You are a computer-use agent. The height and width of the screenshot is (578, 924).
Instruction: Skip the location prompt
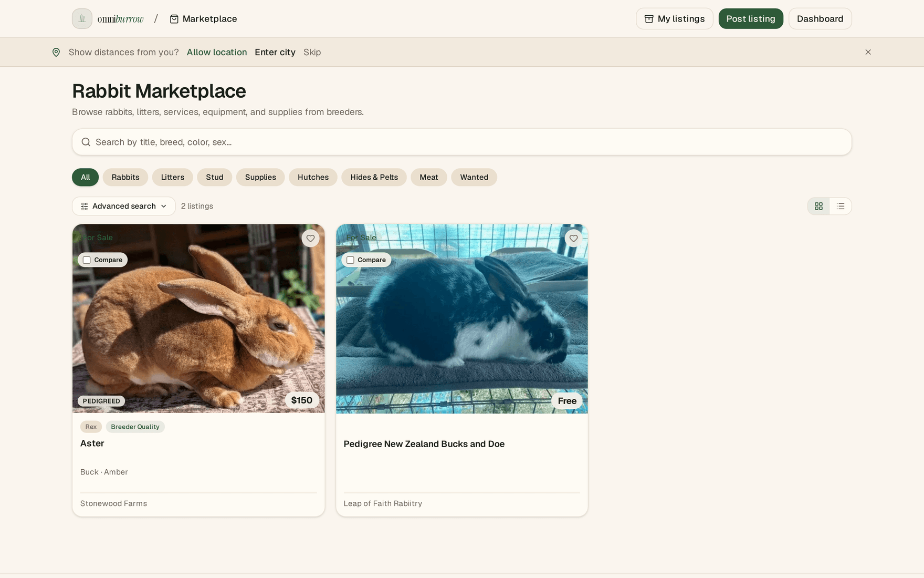click(312, 52)
